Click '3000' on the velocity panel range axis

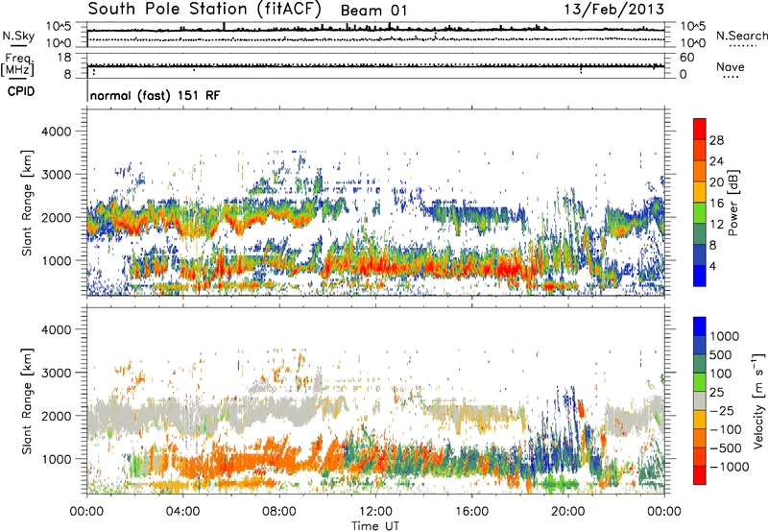[x=56, y=373]
